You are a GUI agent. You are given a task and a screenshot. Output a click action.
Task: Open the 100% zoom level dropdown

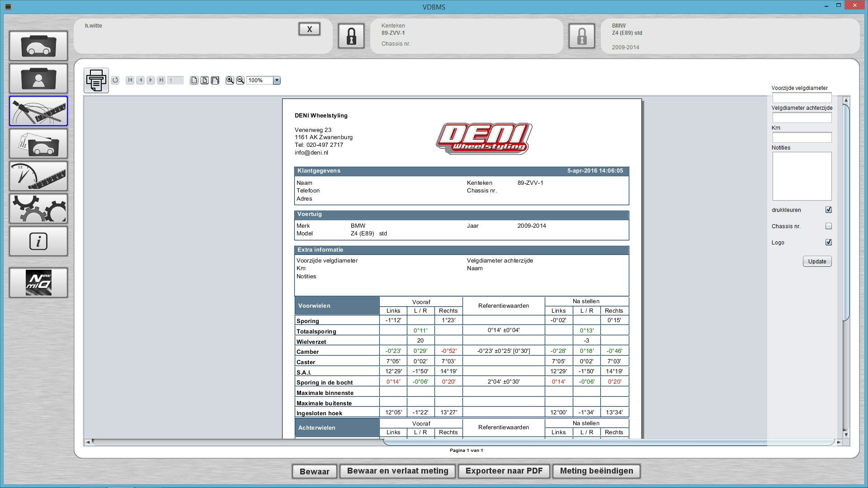point(277,80)
